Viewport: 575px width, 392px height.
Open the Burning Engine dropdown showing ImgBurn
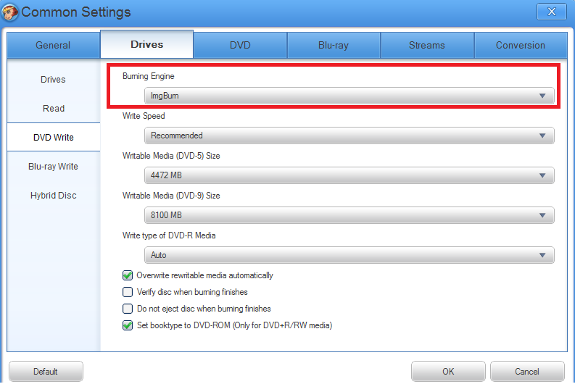coord(349,96)
